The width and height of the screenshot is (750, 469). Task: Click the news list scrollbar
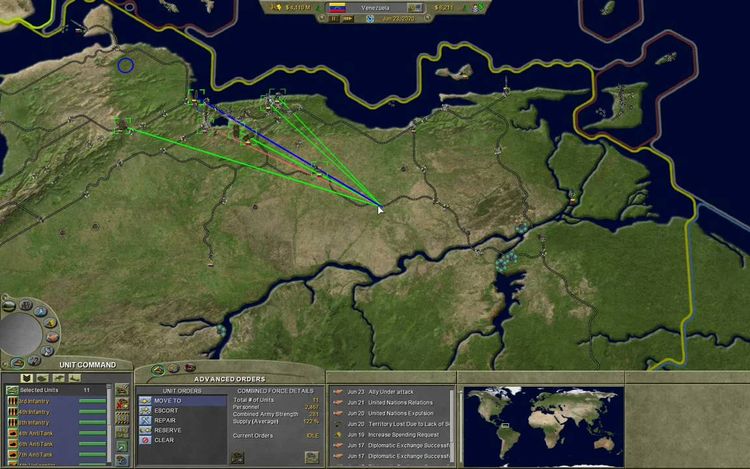(452, 420)
